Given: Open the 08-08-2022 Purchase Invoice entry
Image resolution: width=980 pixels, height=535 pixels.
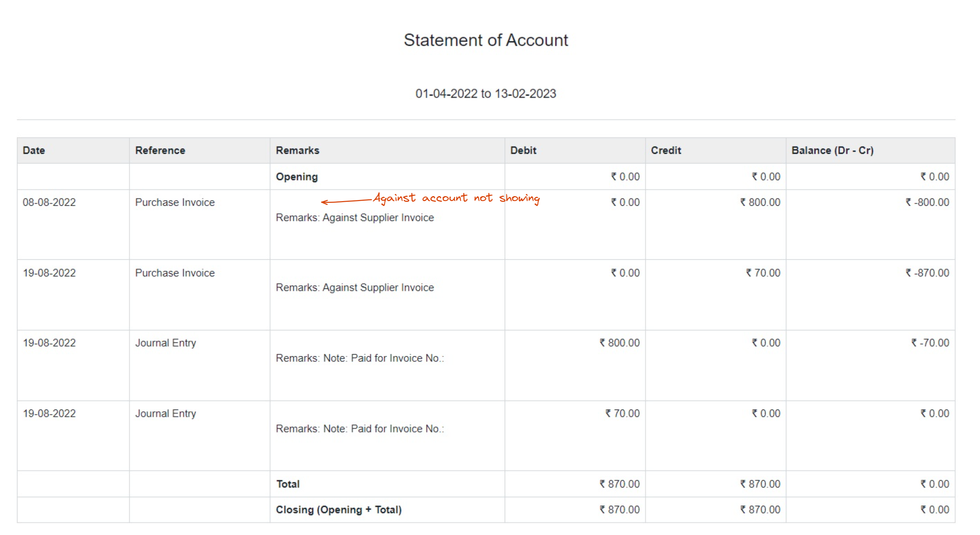Looking at the screenshot, I should [x=175, y=202].
